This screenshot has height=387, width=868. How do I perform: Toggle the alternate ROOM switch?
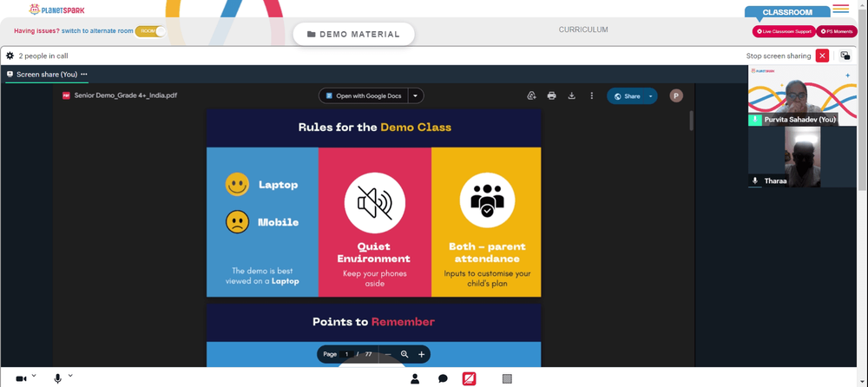pyautogui.click(x=150, y=31)
